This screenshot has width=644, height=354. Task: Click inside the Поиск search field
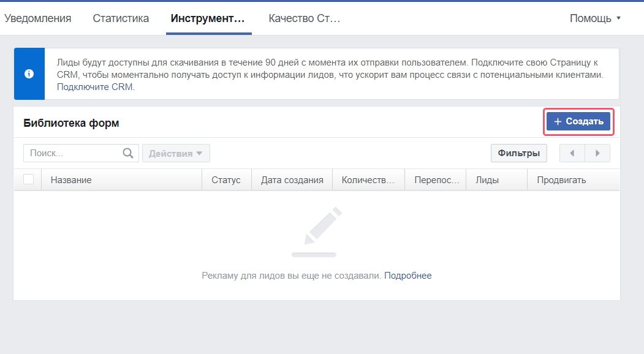pos(67,153)
